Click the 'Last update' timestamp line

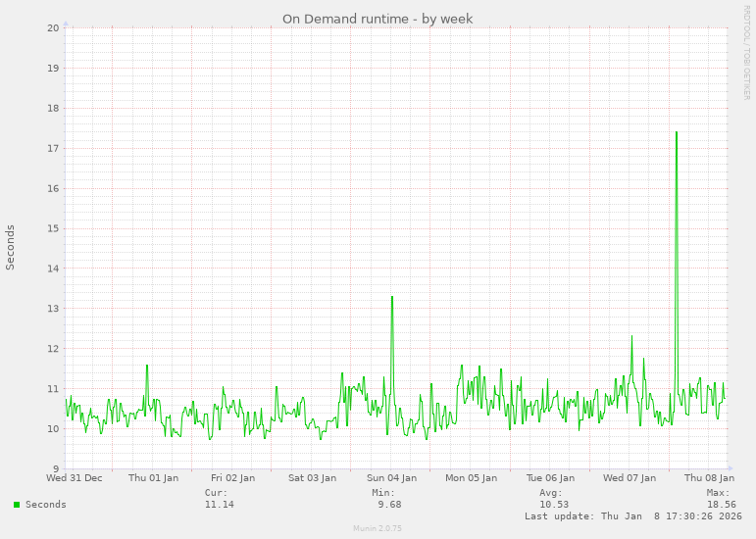click(633, 515)
